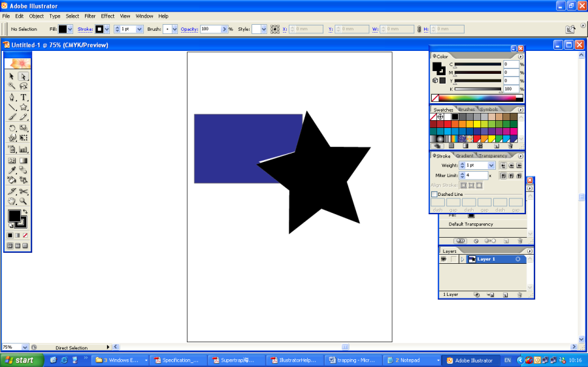
Task: Toggle the lock box for Layer 1
Action: (x=453, y=259)
